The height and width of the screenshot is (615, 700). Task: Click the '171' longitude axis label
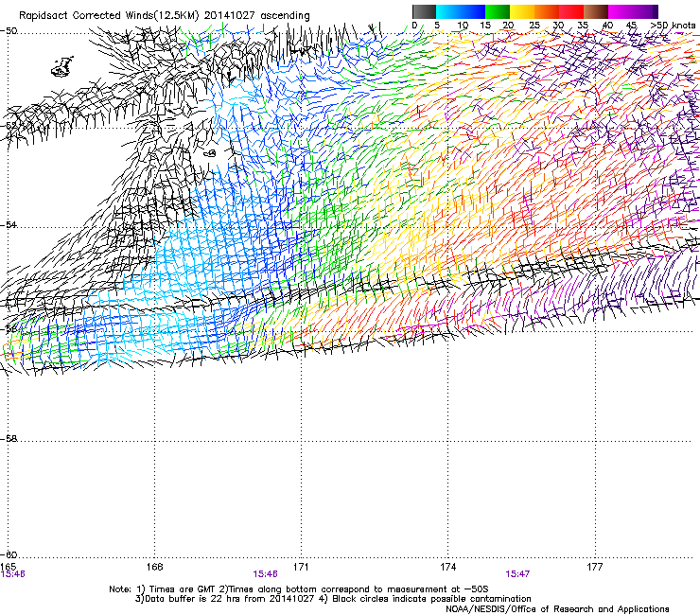coord(301,567)
